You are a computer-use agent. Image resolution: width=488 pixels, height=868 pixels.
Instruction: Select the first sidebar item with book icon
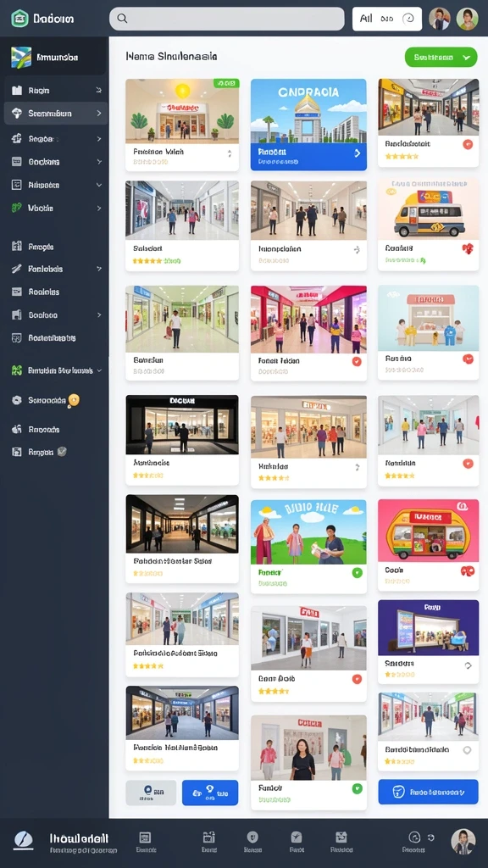tap(55, 90)
